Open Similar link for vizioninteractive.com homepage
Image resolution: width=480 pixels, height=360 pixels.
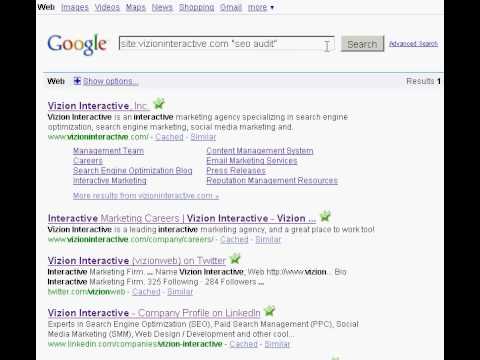pyautogui.click(x=203, y=137)
